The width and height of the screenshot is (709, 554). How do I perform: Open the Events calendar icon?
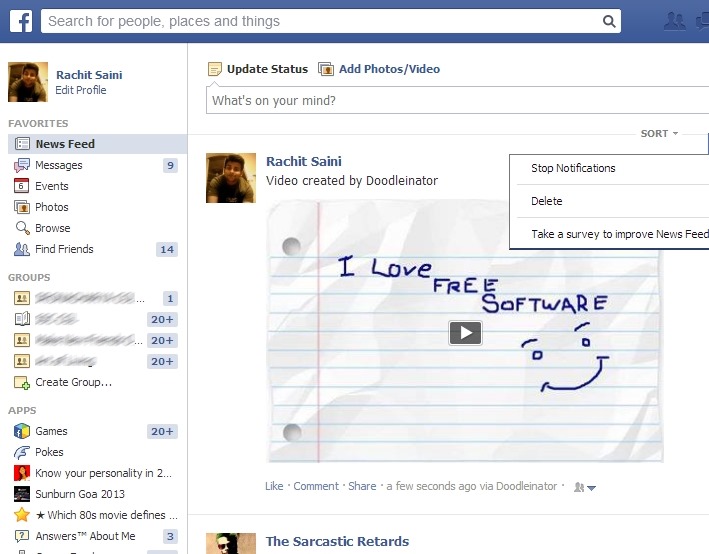[22, 186]
